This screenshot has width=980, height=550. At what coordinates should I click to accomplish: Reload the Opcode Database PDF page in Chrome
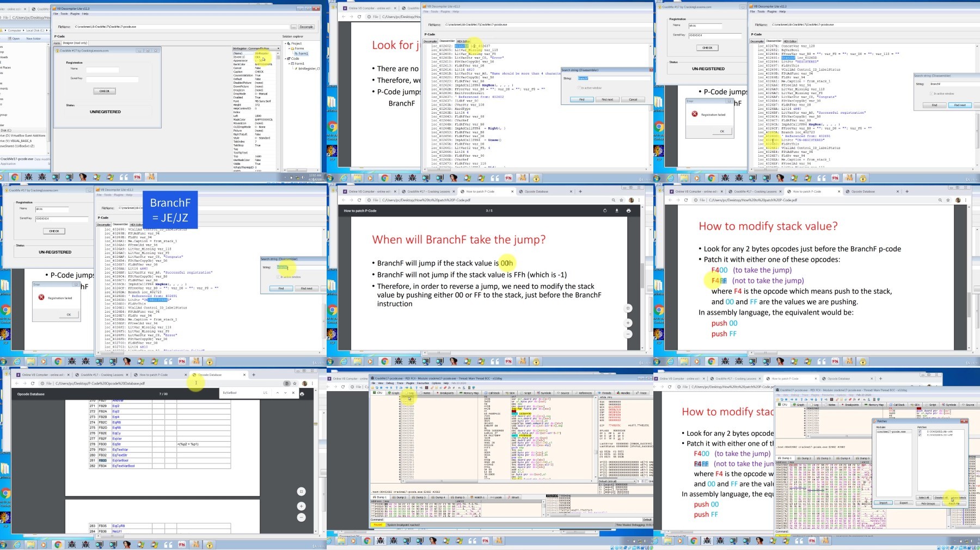33,384
